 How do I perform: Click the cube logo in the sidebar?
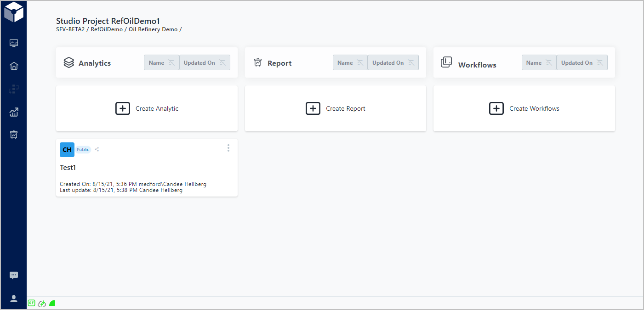(x=13, y=12)
